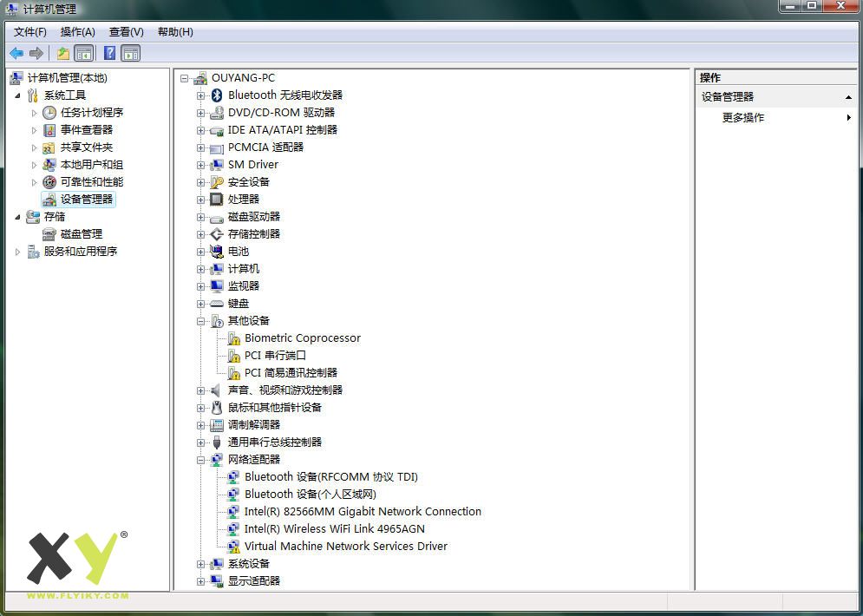Click the 安全设备 key icon
863x616 pixels.
click(x=217, y=182)
